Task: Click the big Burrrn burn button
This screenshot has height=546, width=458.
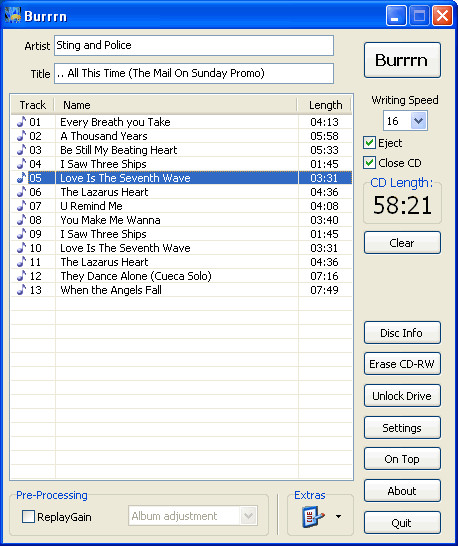Action: tap(402, 60)
